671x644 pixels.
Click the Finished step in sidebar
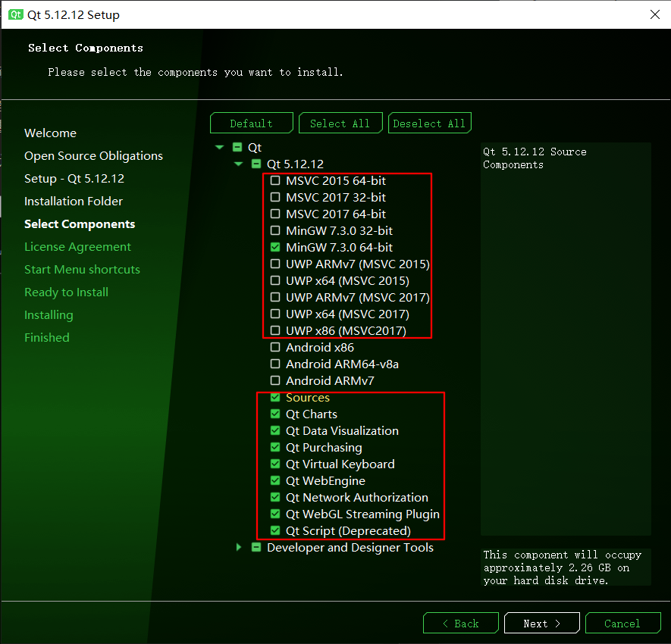pyautogui.click(x=47, y=337)
